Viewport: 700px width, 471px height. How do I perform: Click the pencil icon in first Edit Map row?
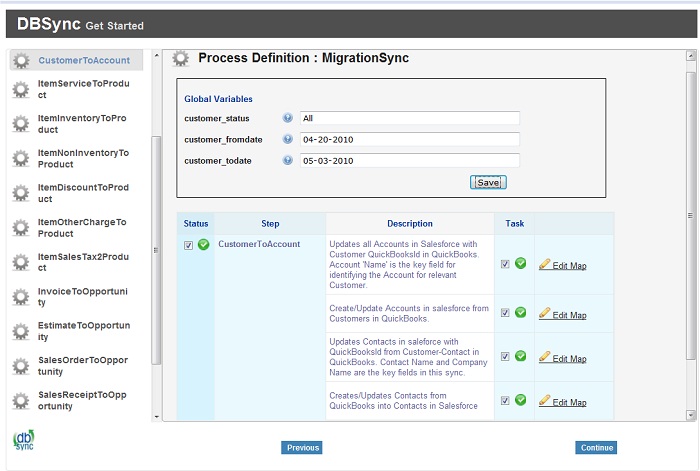click(x=545, y=265)
